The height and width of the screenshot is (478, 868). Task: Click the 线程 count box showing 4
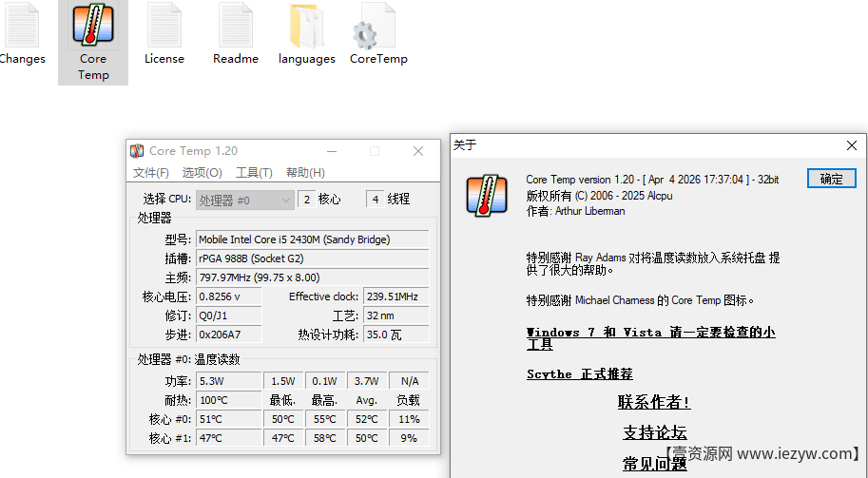pyautogui.click(x=375, y=200)
